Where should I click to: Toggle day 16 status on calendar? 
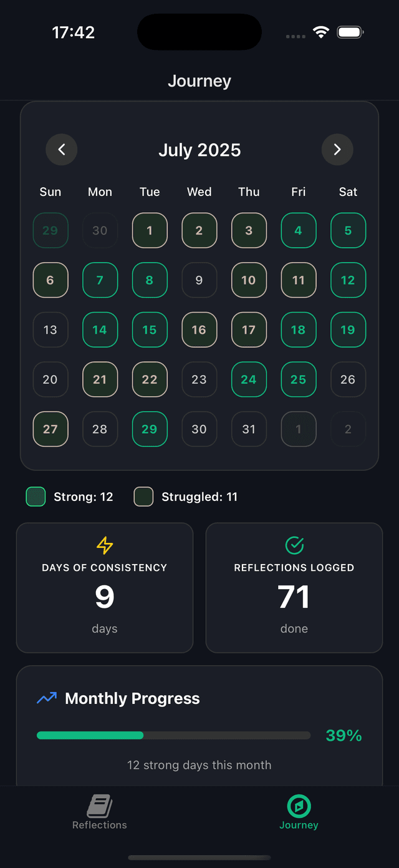[x=199, y=329]
